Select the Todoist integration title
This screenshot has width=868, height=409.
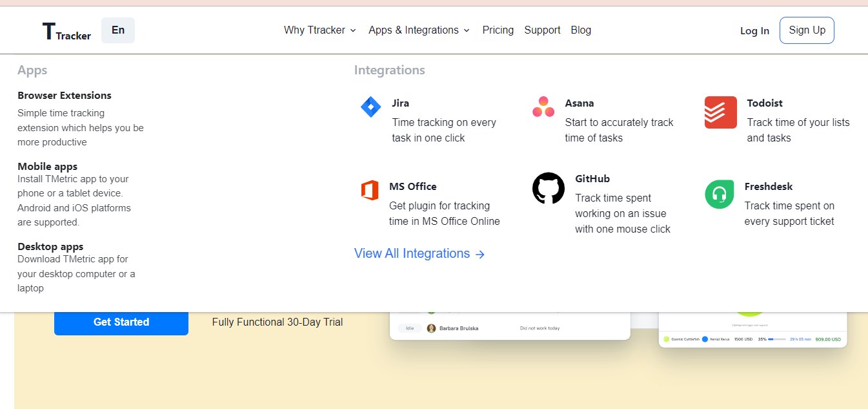coord(765,103)
